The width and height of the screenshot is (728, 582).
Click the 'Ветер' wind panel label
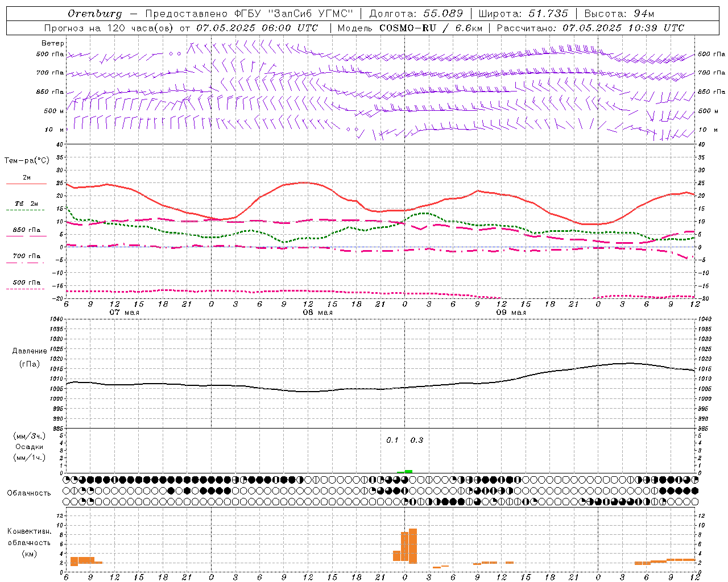[x=53, y=43]
